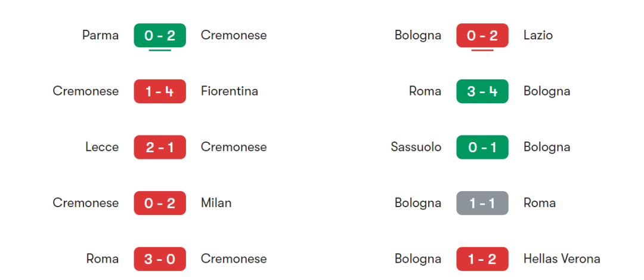Click the Milan team name
Image resolution: width=644 pixels, height=280 pixels.
(216, 203)
